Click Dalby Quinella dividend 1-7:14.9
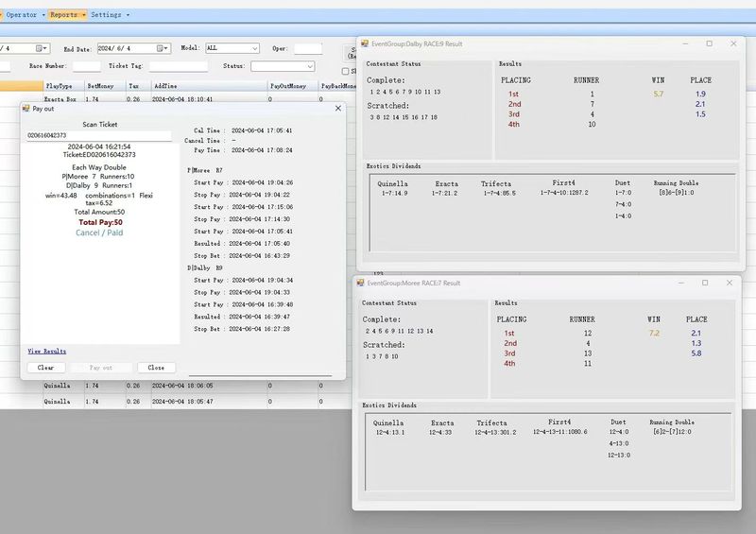756x534 pixels. coord(394,193)
